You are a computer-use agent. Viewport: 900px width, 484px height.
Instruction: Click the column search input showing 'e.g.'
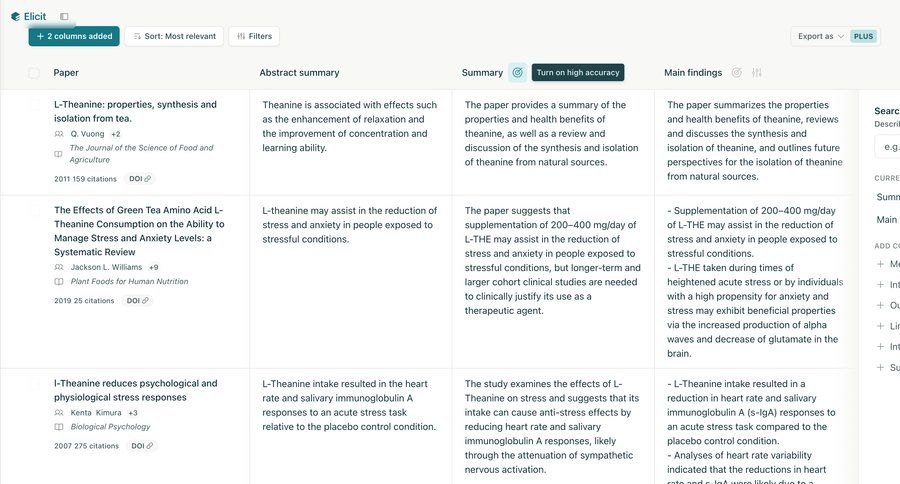(887, 147)
